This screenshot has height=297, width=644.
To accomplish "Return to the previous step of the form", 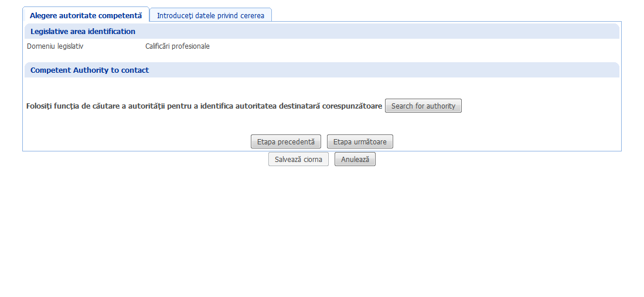I will click(x=285, y=142).
